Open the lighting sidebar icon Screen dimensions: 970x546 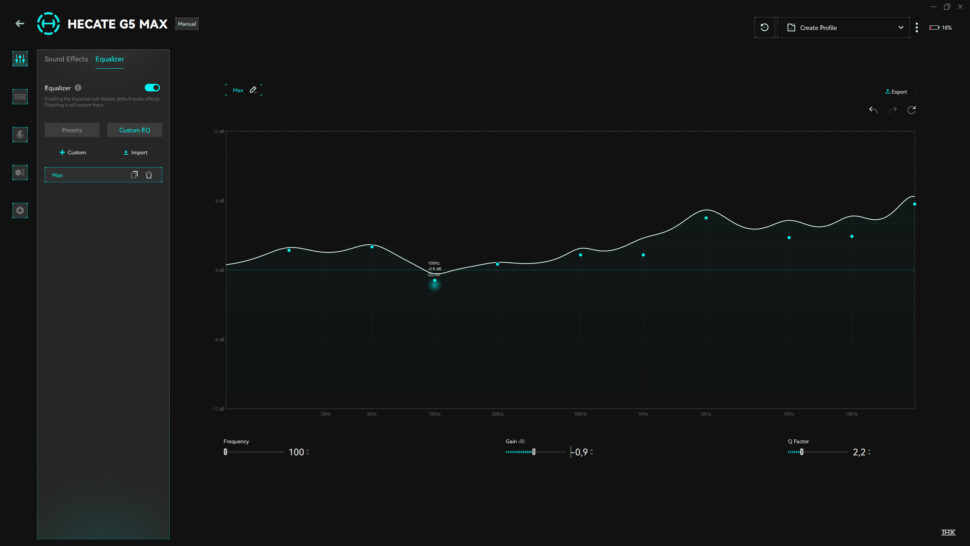pyautogui.click(x=20, y=173)
